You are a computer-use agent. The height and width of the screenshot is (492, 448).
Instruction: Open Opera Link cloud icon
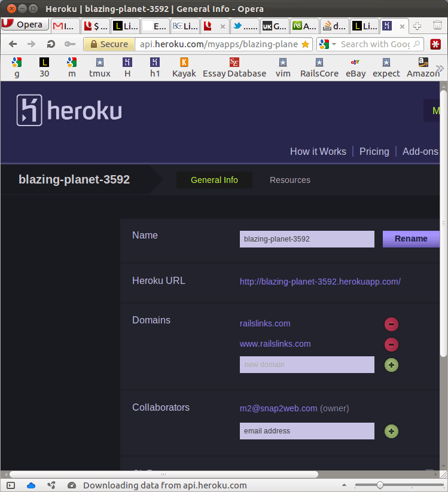coord(31,485)
